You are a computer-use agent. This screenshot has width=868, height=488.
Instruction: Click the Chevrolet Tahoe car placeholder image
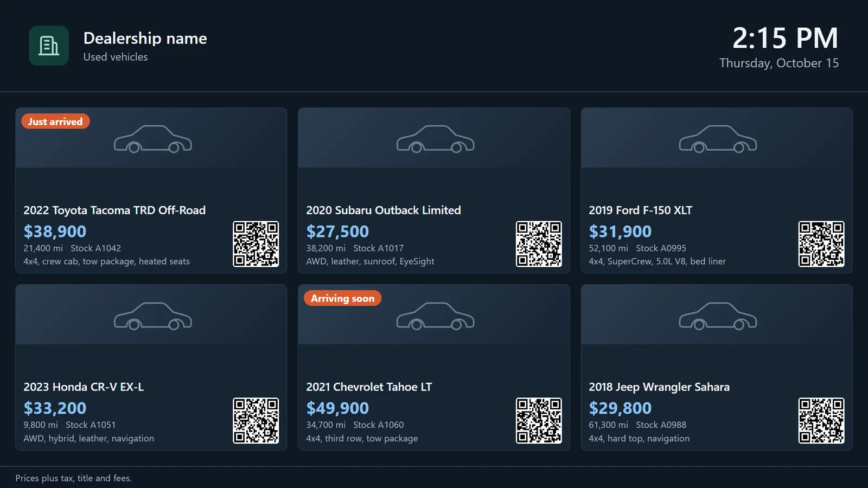click(434, 314)
